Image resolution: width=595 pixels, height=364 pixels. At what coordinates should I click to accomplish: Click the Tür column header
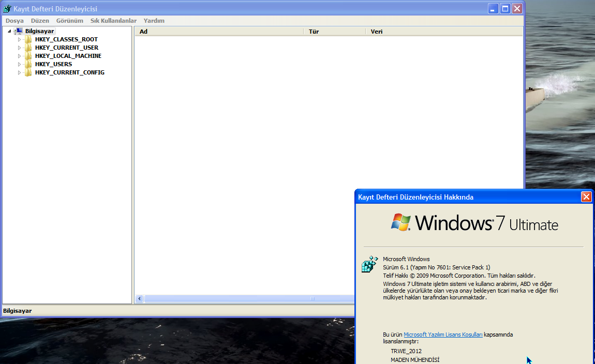click(335, 32)
